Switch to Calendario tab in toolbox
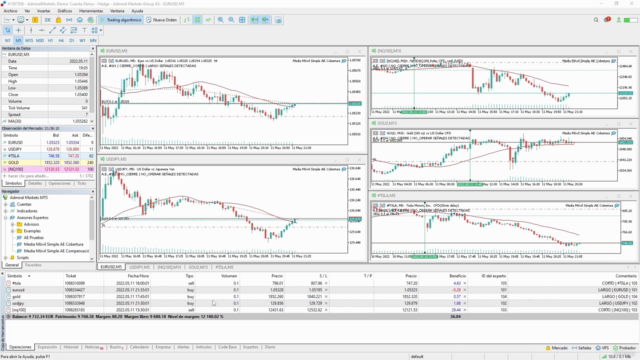640x360 pixels. [x=139, y=347]
